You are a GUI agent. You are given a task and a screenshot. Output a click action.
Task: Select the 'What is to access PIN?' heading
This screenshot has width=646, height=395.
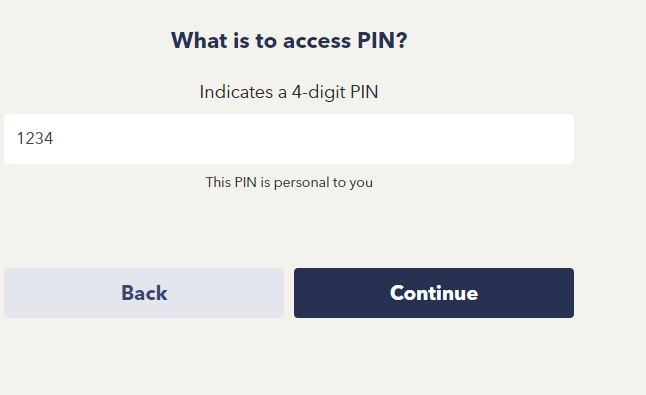pos(289,40)
